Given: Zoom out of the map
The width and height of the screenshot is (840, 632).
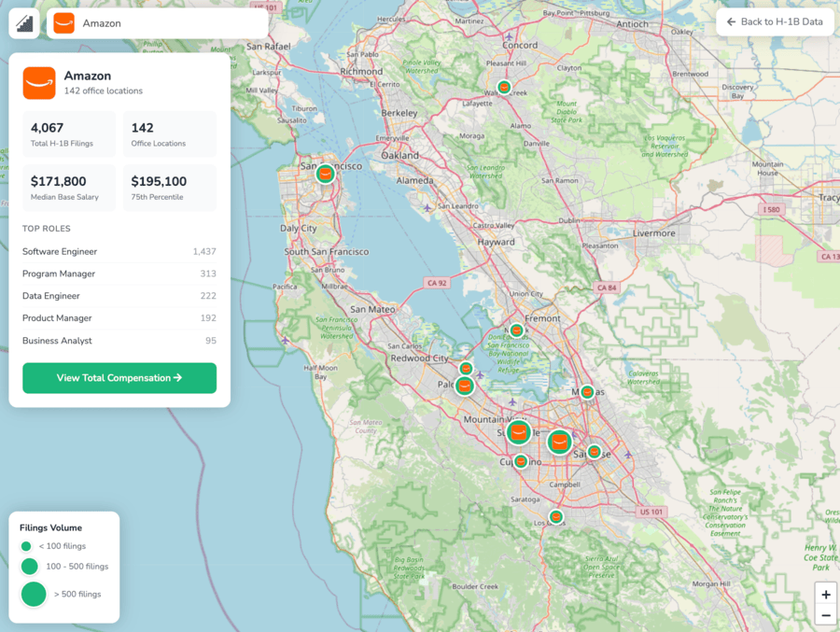Looking at the screenshot, I should (x=825, y=615).
